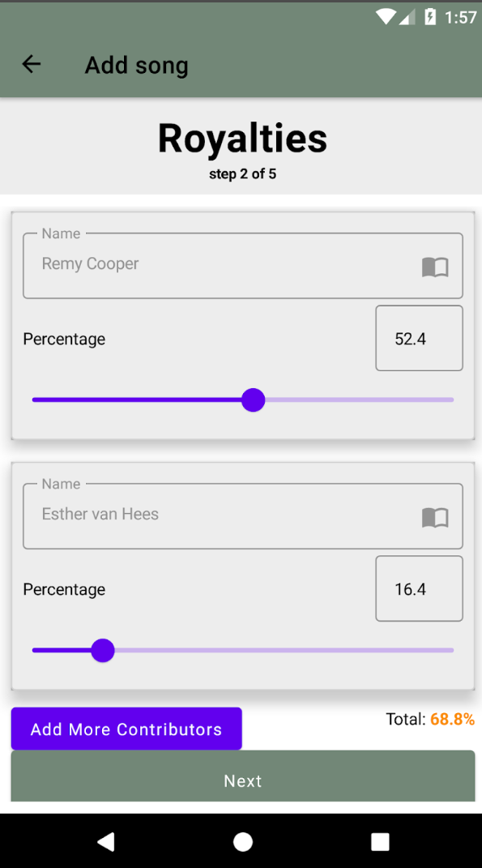
Task: Select the Esther van Hees name field
Action: point(242,516)
